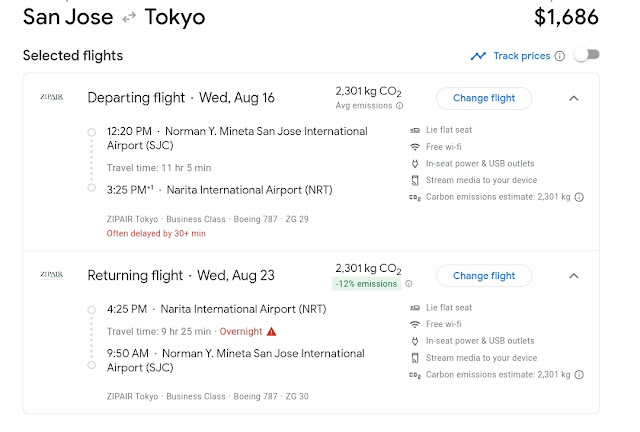Click the Track prices link text
The width and height of the screenshot is (640, 432).
(x=521, y=56)
